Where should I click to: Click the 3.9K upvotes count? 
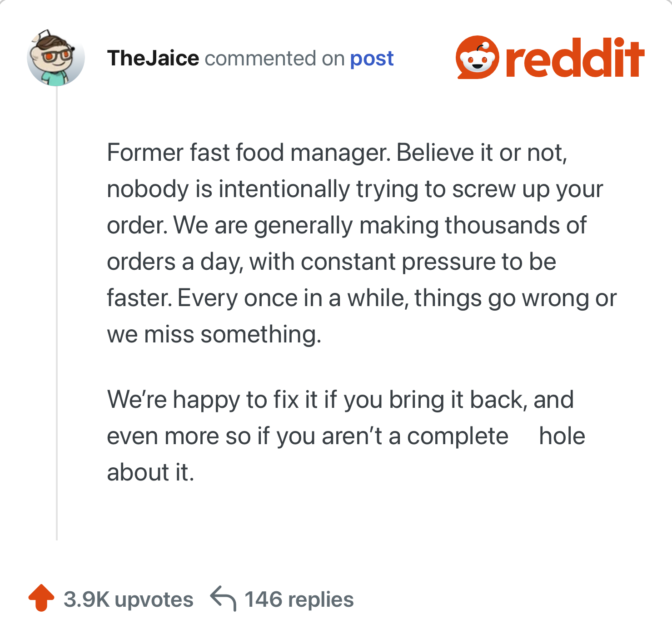coord(129,599)
